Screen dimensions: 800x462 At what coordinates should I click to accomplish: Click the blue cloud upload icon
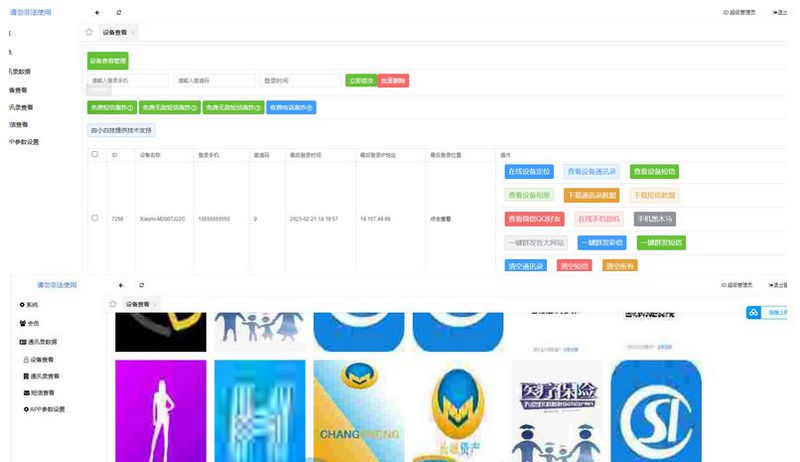click(x=754, y=313)
